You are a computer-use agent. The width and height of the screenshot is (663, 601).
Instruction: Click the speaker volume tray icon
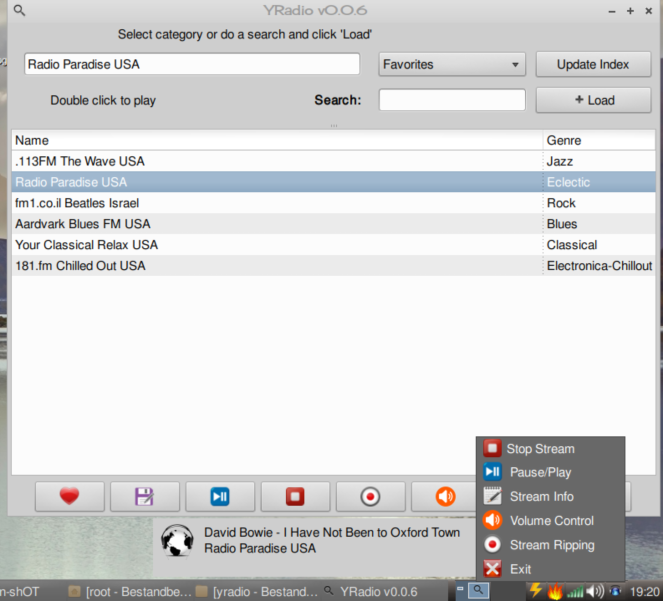pyautogui.click(x=595, y=591)
